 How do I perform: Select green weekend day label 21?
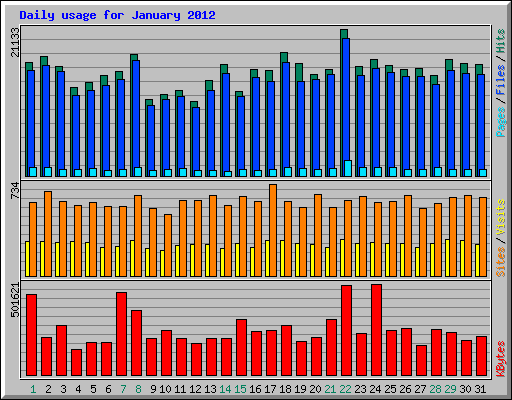330,389
